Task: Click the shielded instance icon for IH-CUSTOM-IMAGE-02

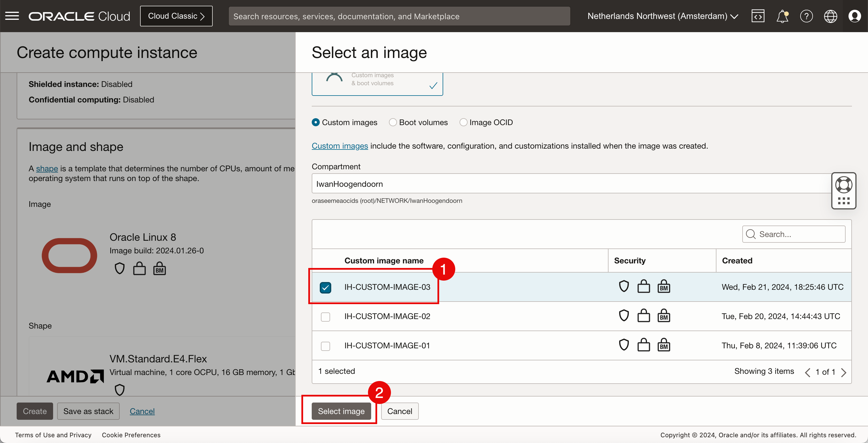Action: (624, 316)
